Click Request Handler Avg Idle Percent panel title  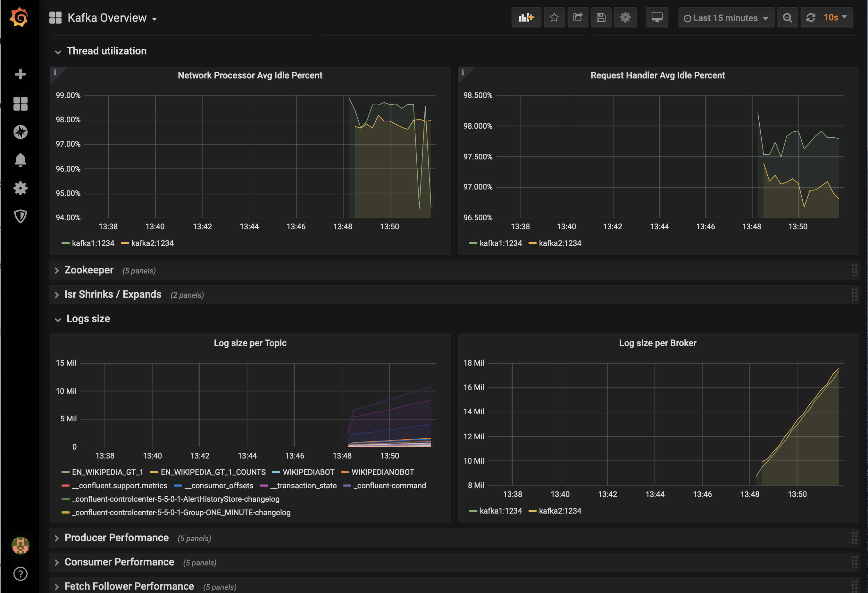point(657,75)
